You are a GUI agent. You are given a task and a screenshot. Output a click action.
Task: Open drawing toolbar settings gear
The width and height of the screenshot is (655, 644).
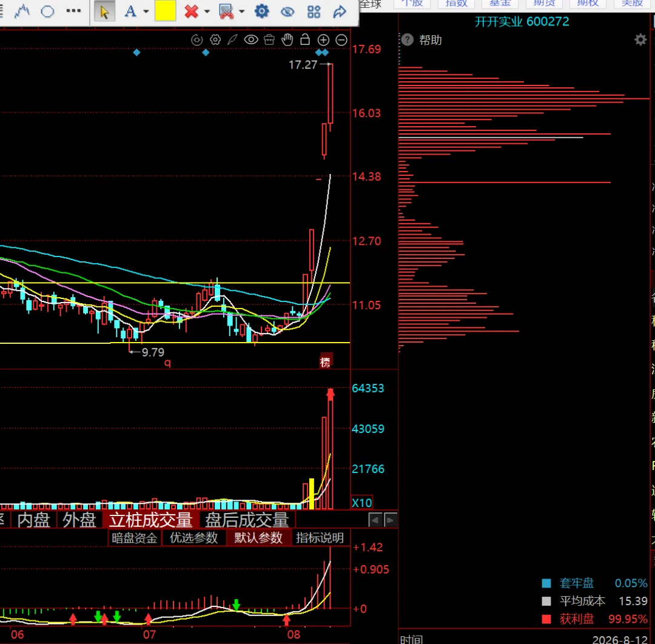(262, 12)
